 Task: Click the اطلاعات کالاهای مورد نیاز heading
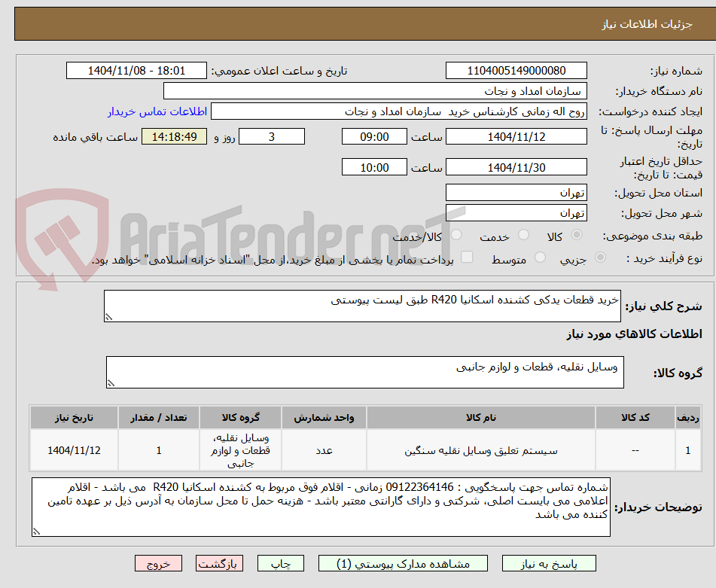pos(634,334)
